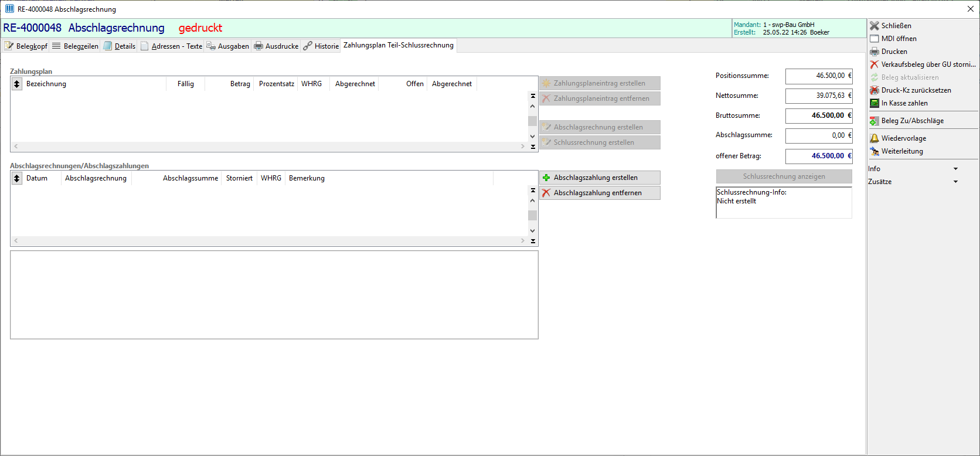Click the Wiedervorlage bell icon
Screen dimensions: 980x456
(x=874, y=138)
